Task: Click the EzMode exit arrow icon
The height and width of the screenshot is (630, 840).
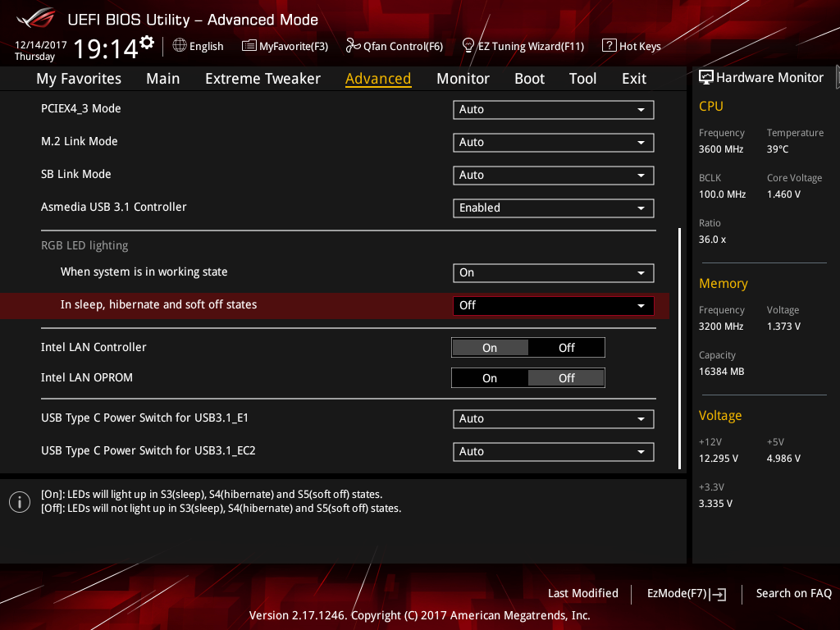Action: point(719,594)
